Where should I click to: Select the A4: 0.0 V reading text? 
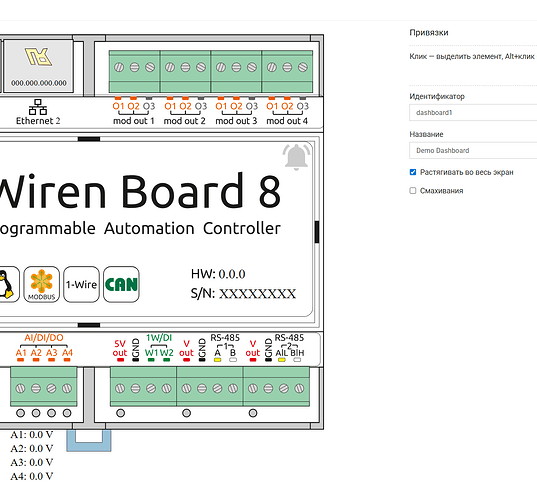(32, 476)
